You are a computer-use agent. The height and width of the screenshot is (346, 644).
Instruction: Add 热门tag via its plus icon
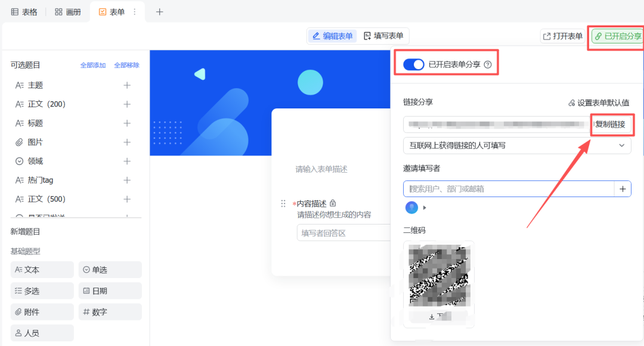pos(126,179)
